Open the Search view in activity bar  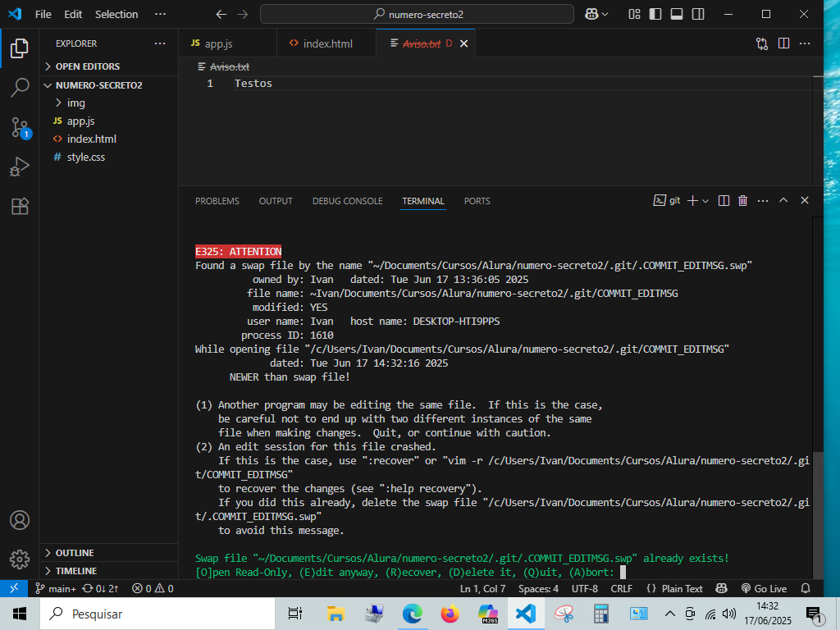click(20, 87)
